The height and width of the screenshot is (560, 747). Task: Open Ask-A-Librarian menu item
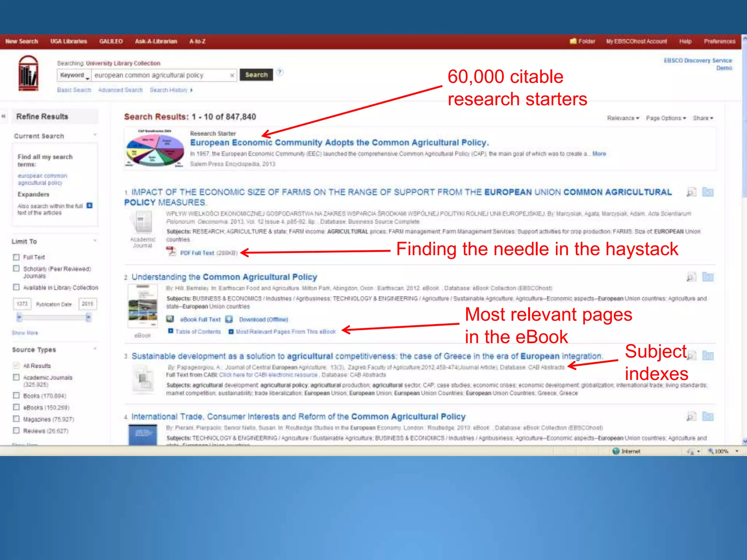(x=156, y=41)
